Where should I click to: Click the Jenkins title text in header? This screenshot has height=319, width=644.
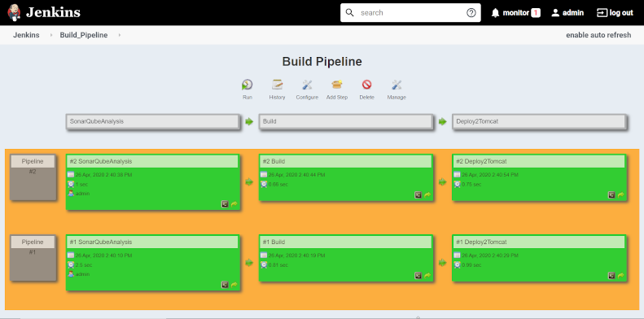coord(53,12)
